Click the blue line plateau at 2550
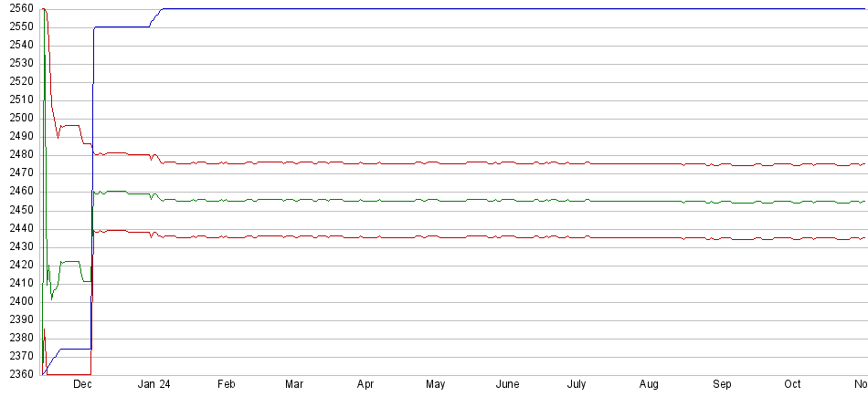 coord(122,26)
